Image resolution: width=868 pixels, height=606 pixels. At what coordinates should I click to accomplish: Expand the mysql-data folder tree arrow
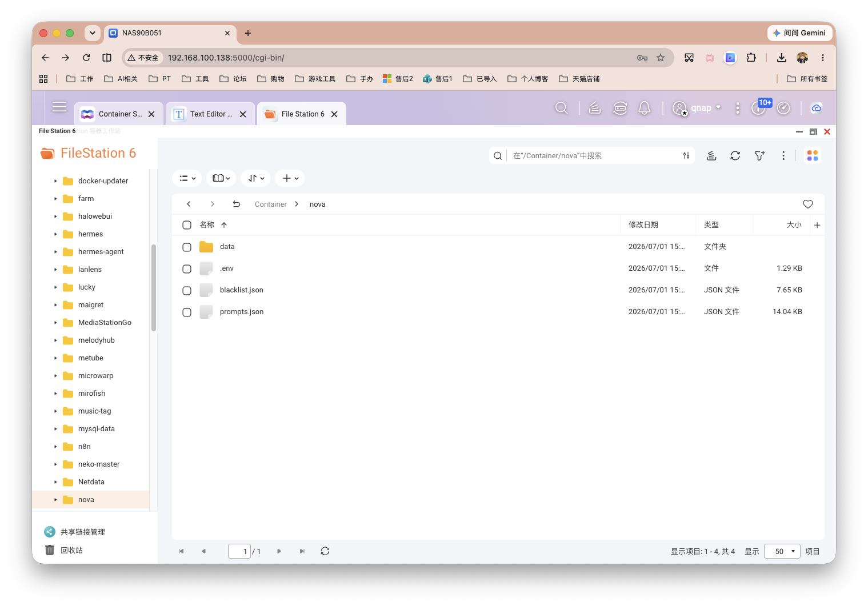point(55,429)
